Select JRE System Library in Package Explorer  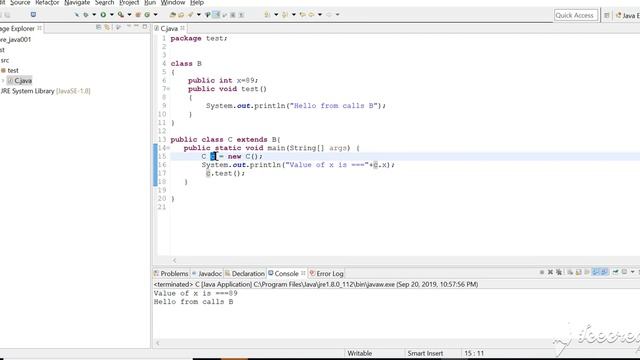tap(45, 91)
